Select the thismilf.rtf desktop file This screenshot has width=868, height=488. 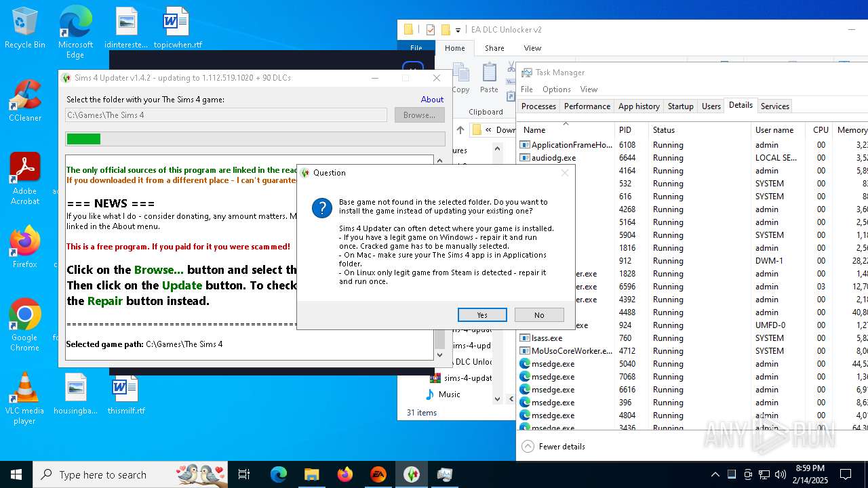(126, 394)
